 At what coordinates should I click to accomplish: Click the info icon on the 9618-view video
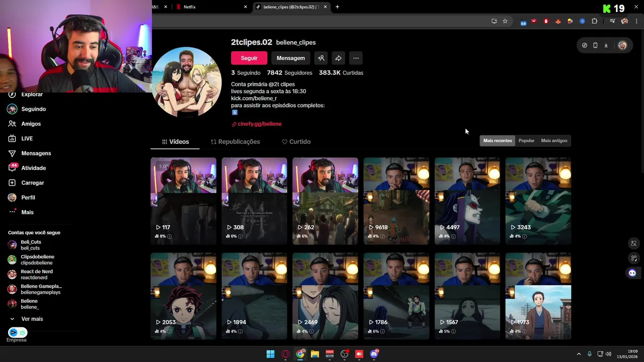(382, 236)
